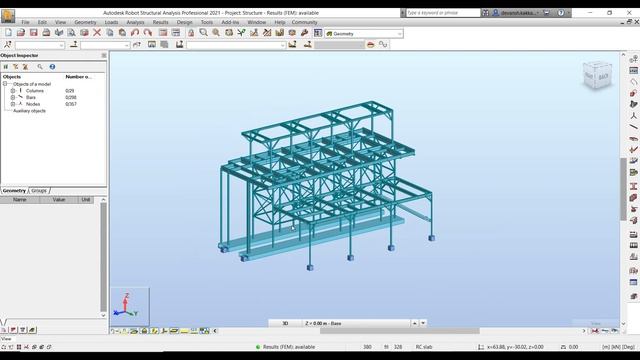Click the Help menu
This screenshot has height=360, width=640.
tap(280, 22)
